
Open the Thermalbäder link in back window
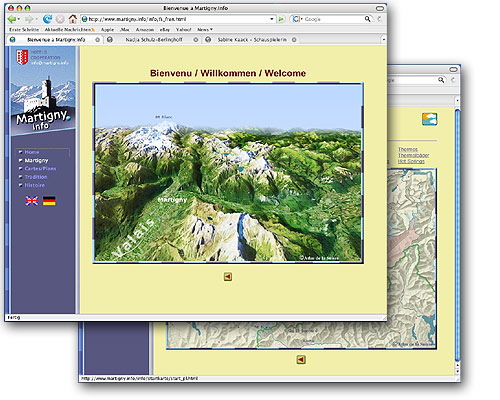coord(413,155)
